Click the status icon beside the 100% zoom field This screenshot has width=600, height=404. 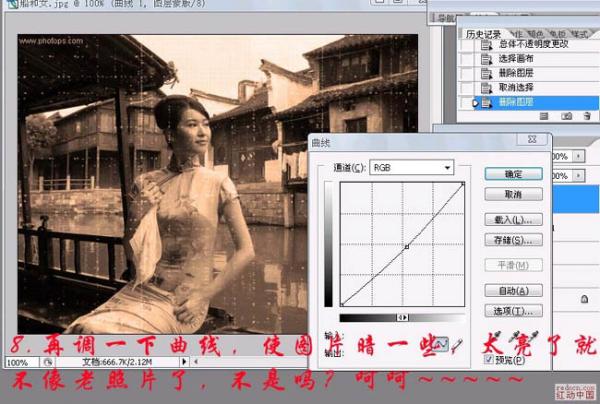coord(47,362)
